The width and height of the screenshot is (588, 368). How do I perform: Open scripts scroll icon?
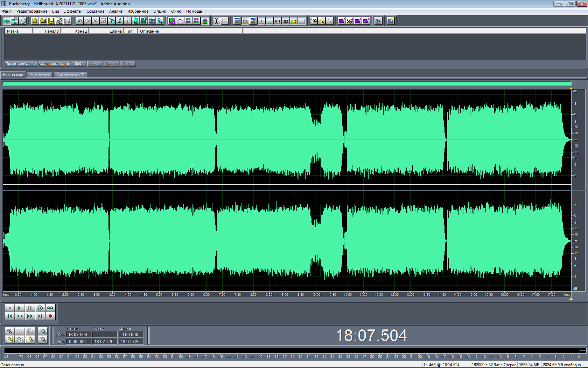pyautogui.click(x=322, y=21)
